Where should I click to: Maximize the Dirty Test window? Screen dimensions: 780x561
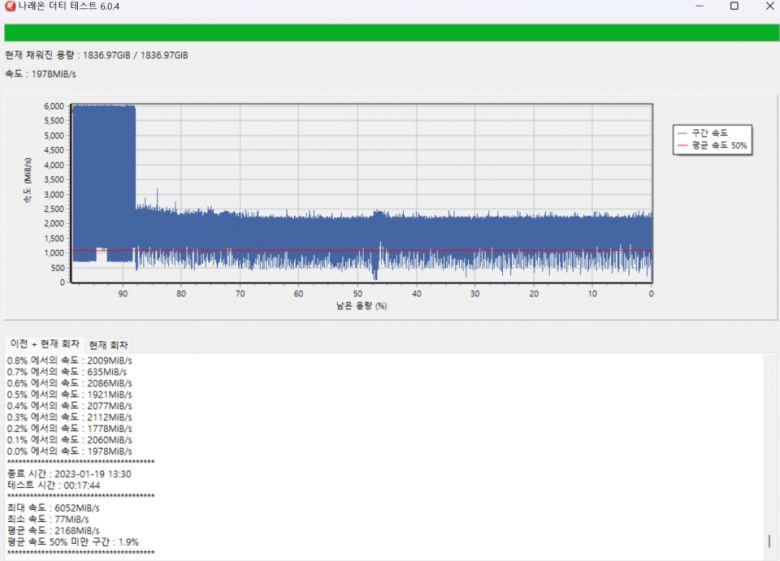[734, 6]
